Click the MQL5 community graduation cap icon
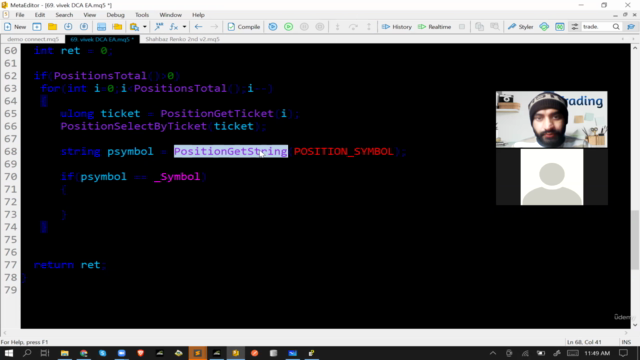 tap(631, 27)
